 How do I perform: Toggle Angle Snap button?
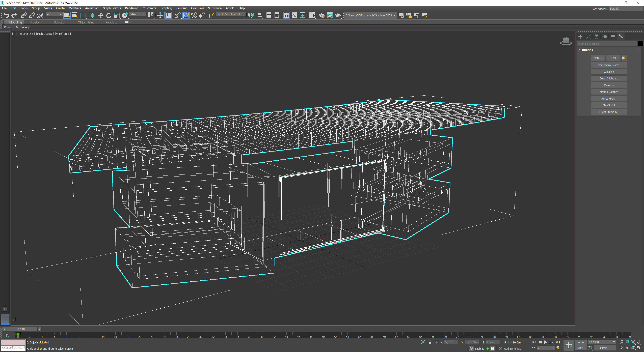click(186, 15)
